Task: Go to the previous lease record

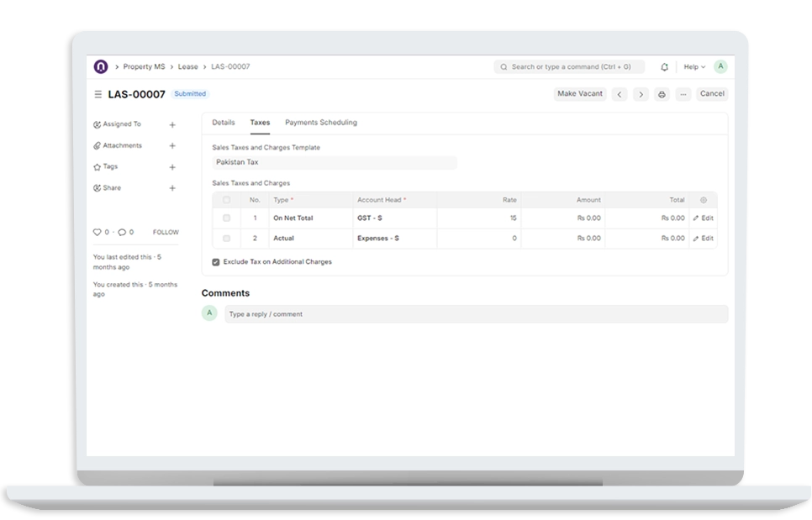Action: 620,95
